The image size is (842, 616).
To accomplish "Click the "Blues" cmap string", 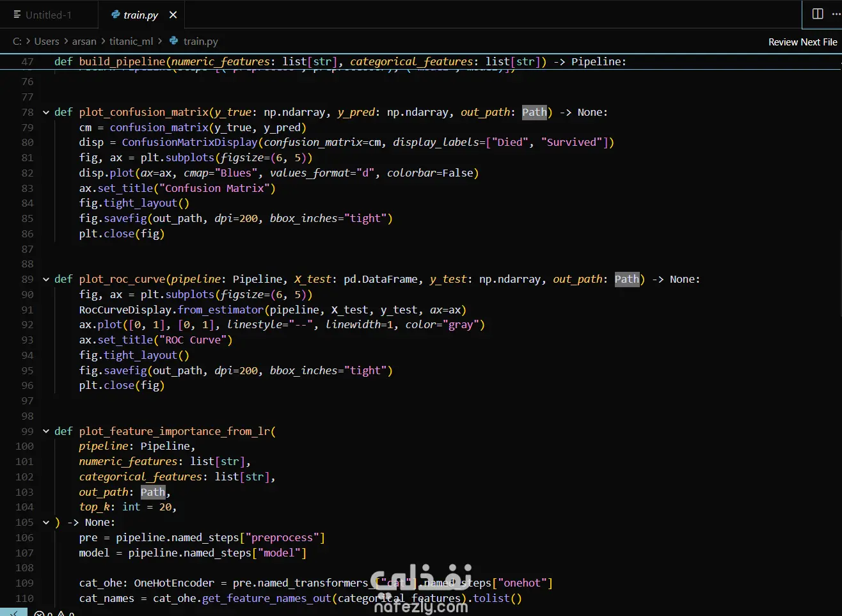I will click(236, 173).
